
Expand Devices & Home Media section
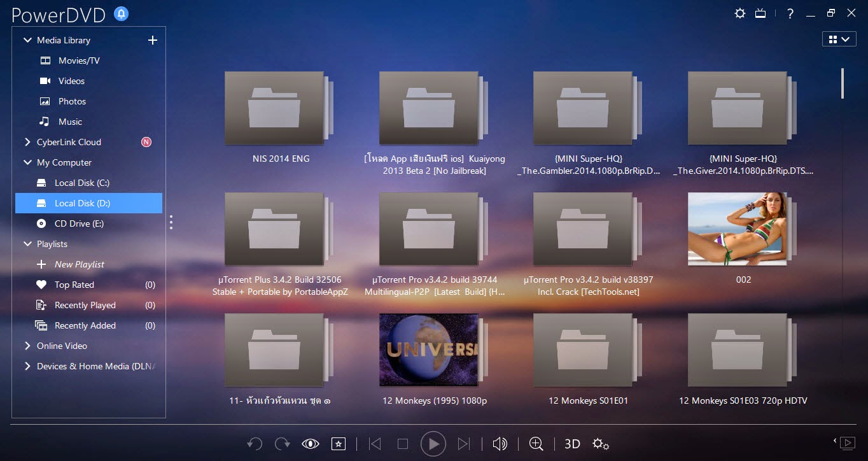point(27,366)
